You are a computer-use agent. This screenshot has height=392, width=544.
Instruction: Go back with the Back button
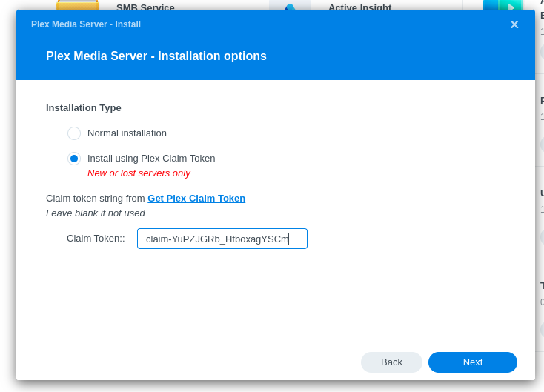391,362
